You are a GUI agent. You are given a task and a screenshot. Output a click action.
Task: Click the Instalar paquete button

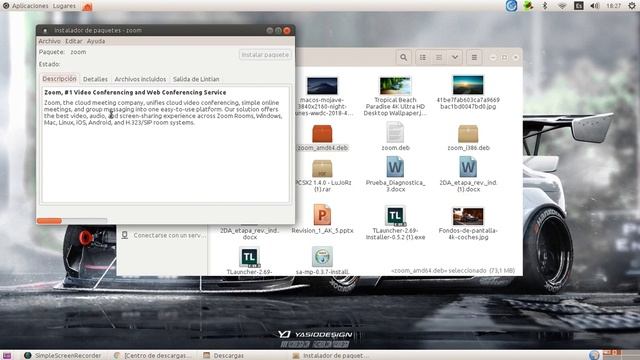coord(265,55)
